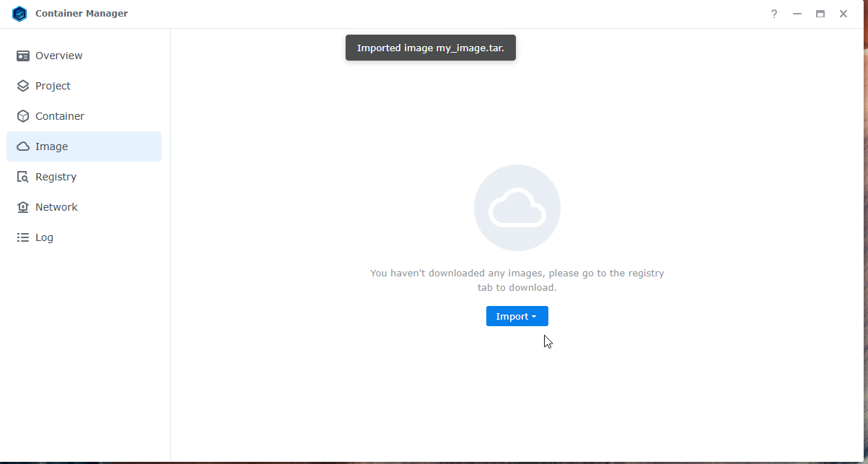
Task: Go to the Overview section label
Action: (58, 56)
